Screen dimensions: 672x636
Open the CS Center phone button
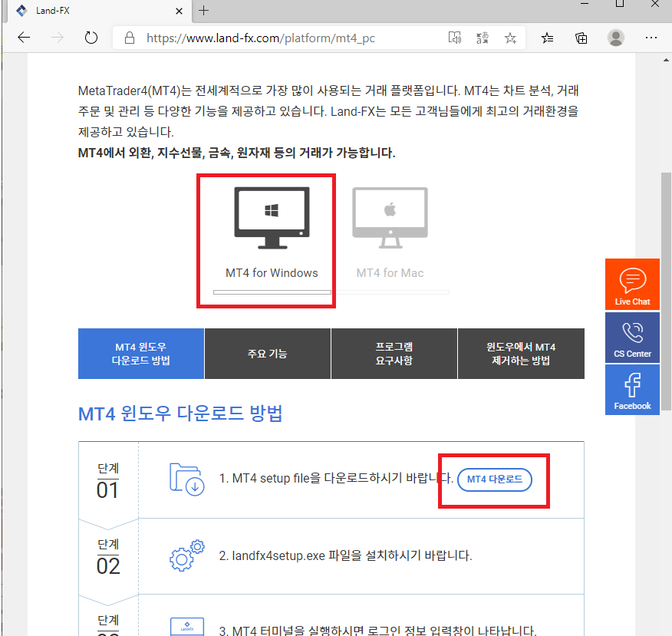632,338
